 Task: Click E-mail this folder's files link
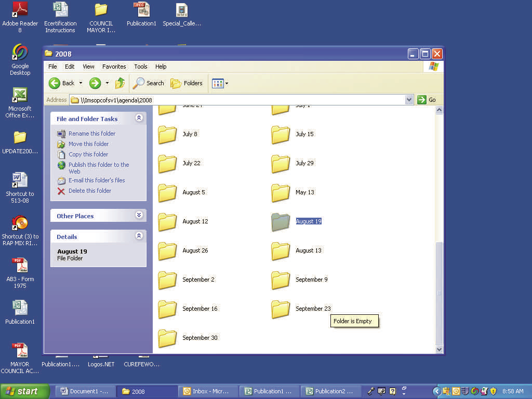(x=97, y=180)
